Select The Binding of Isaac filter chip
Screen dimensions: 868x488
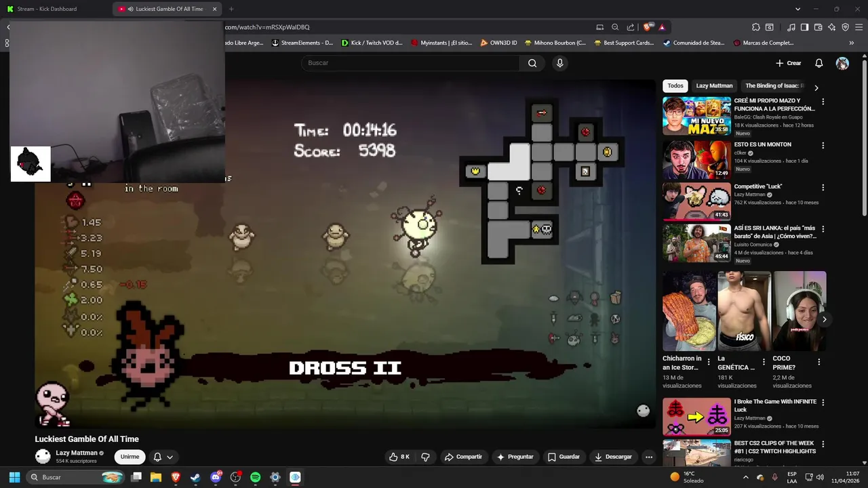(774, 86)
